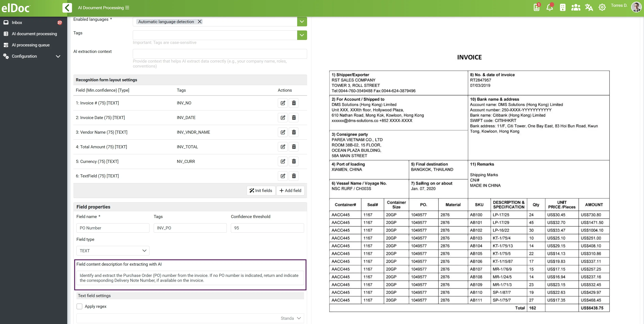Open the language translation icon
The height and width of the screenshot is (324, 644).
[589, 7]
